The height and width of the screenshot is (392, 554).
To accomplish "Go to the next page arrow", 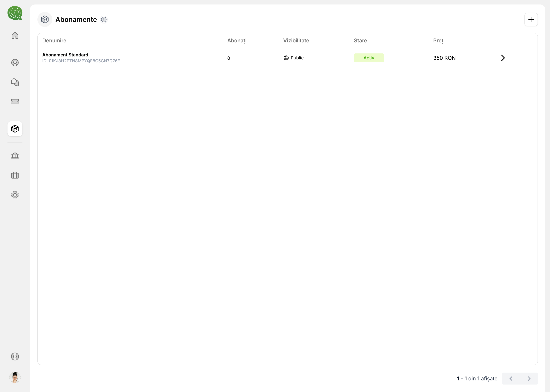I will [x=529, y=379].
